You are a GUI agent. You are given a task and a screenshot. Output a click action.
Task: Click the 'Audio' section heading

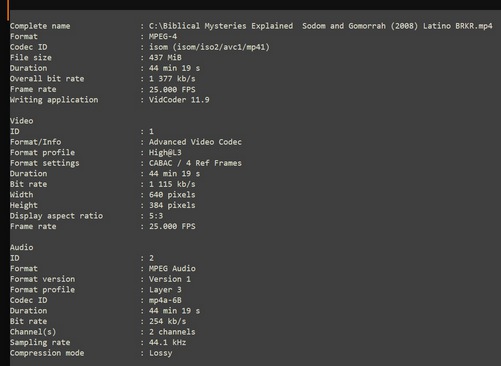coord(22,247)
